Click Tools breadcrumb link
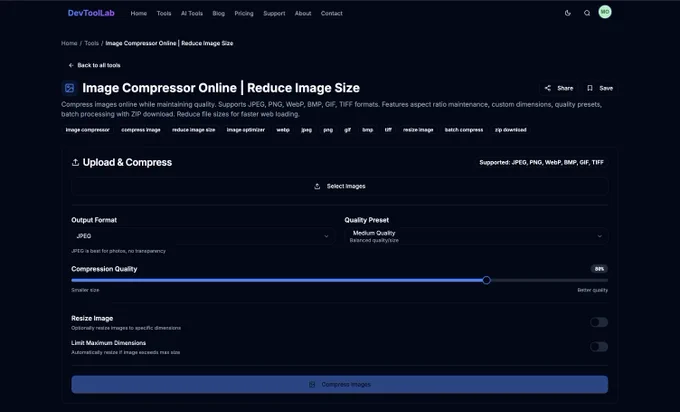This screenshot has height=412, width=680. tap(92, 43)
